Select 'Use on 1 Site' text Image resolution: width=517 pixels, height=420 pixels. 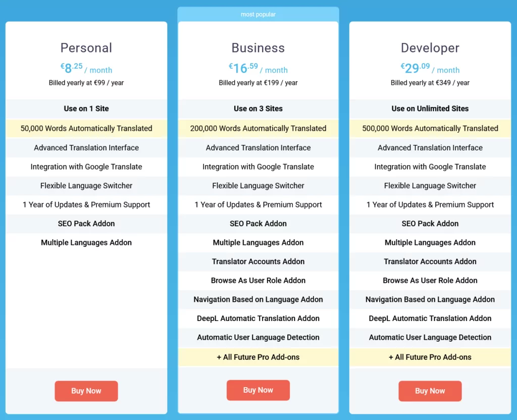pyautogui.click(x=86, y=109)
